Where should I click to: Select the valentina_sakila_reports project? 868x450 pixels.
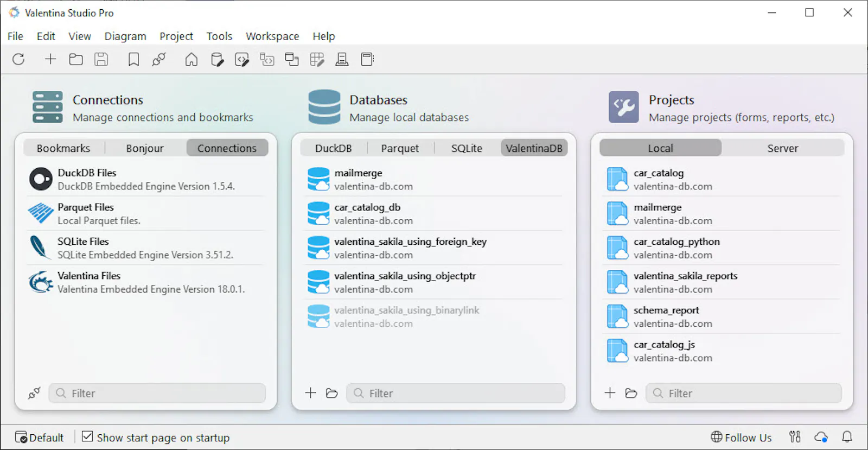(x=722, y=282)
